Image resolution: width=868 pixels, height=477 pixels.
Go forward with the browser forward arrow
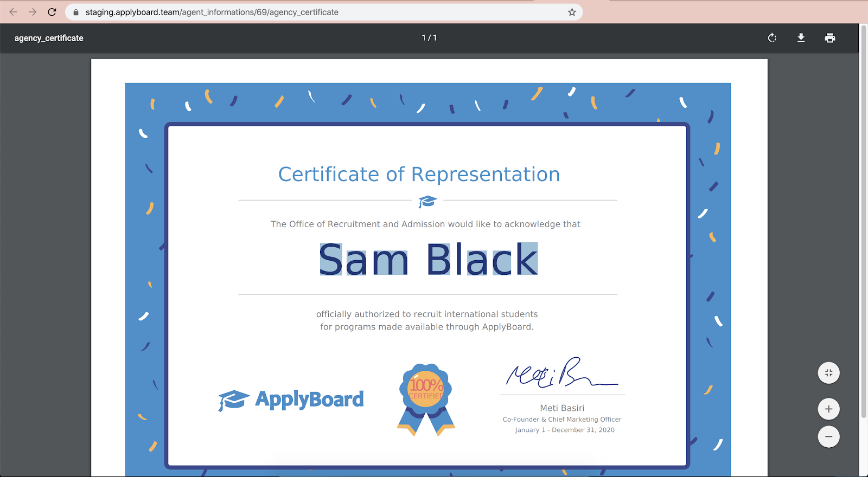click(x=33, y=12)
